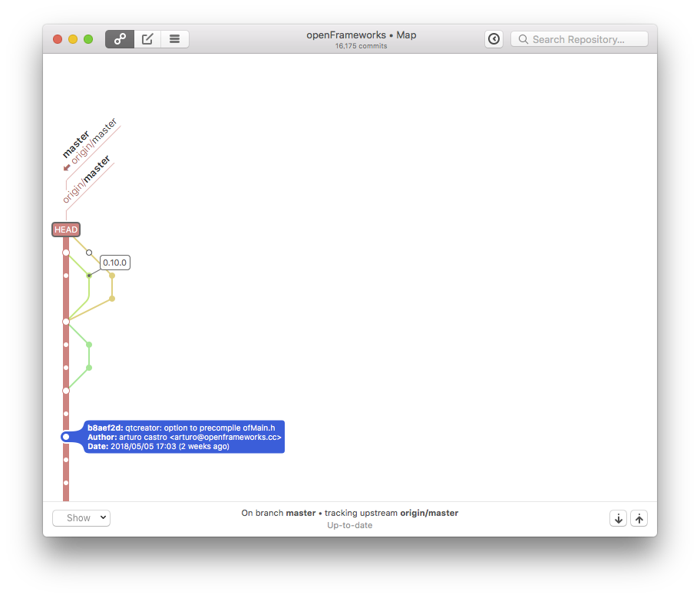This screenshot has width=700, height=598.
Task: Select the small dot node tagged 0.10.0
Action: click(x=89, y=276)
